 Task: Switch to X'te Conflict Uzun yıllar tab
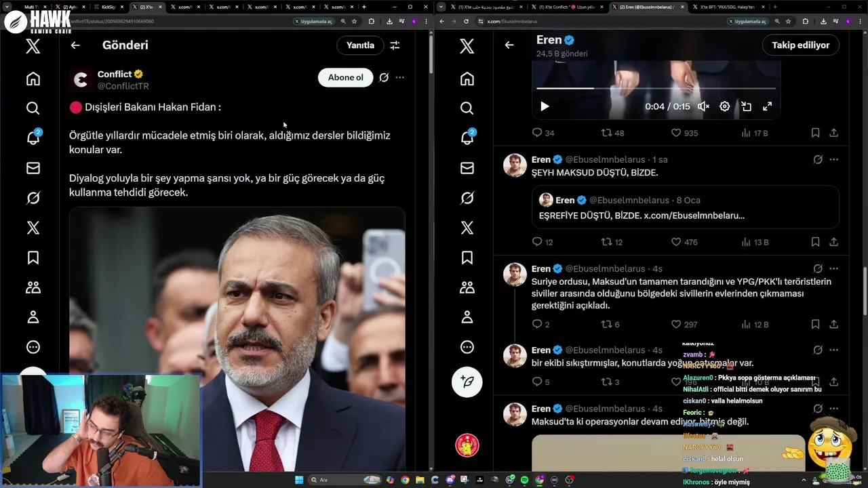568,7
